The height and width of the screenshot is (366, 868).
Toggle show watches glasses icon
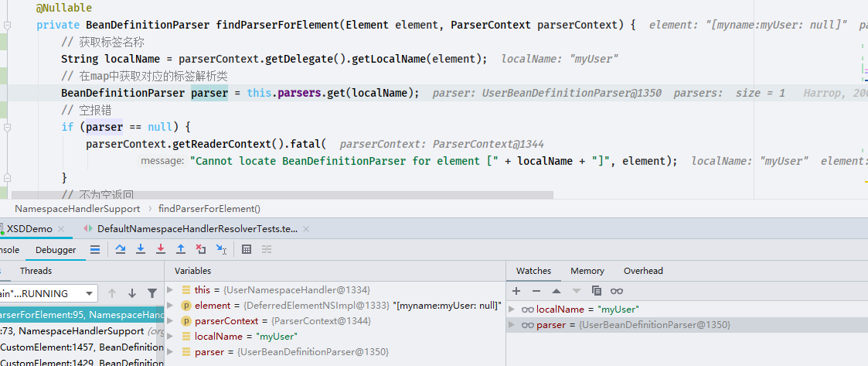tap(617, 291)
